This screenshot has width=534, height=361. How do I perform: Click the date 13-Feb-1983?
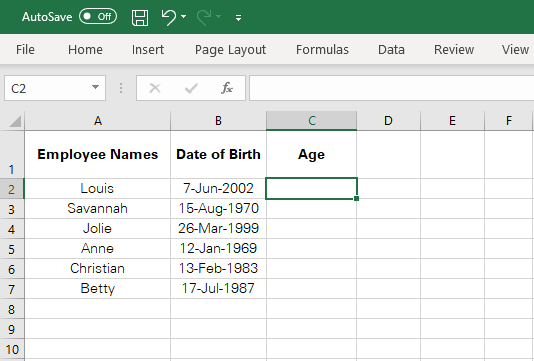218,269
